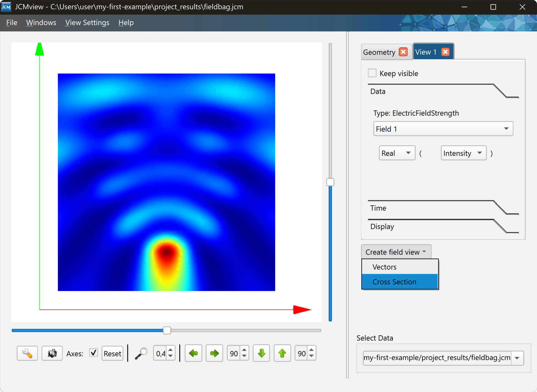Increase the vertical rotation angle 90
537x392 pixels.
(x=311, y=350)
